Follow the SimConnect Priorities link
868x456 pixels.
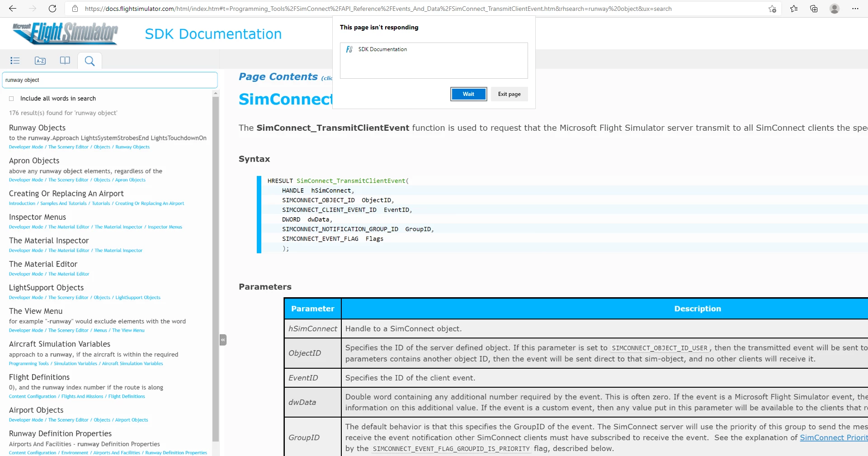pyautogui.click(x=834, y=438)
